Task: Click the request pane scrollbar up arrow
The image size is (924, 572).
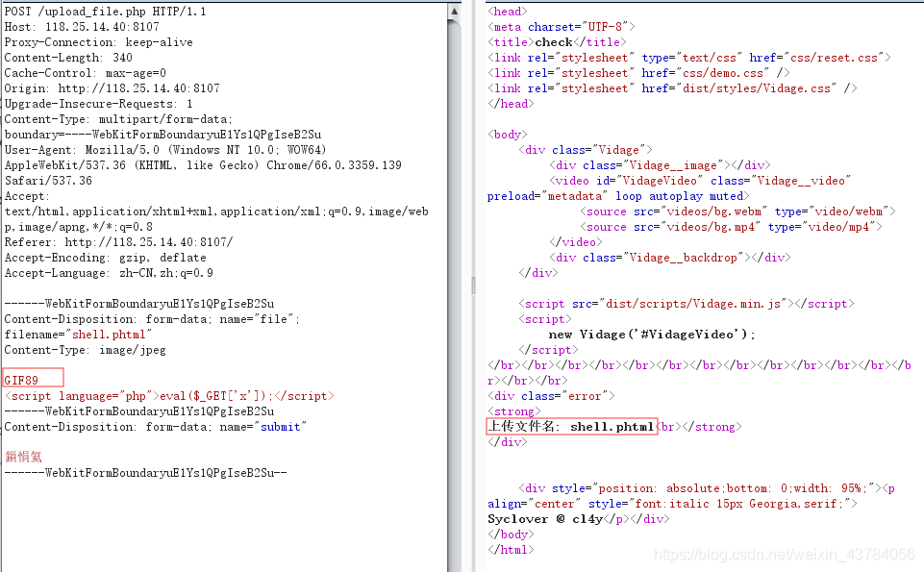Action: pyautogui.click(x=454, y=12)
